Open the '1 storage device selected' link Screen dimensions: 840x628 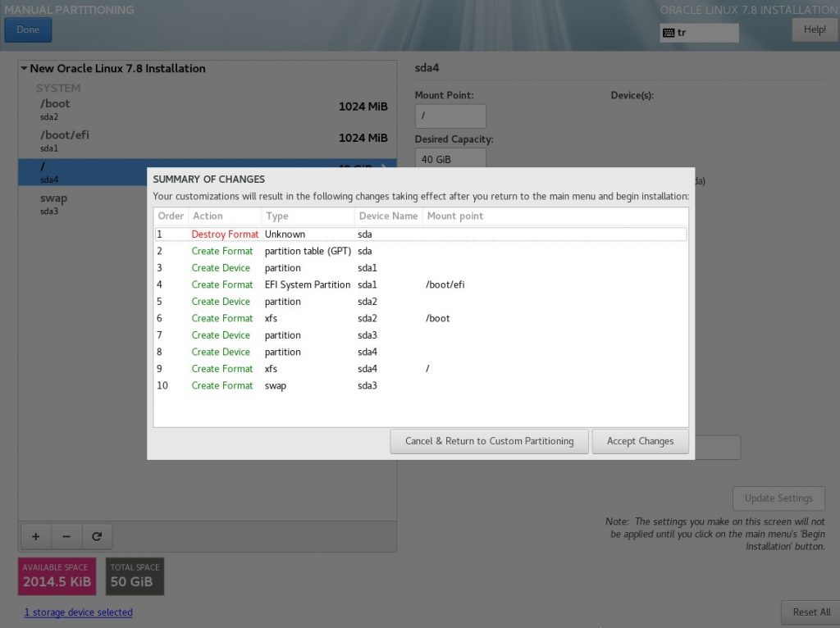(x=78, y=612)
